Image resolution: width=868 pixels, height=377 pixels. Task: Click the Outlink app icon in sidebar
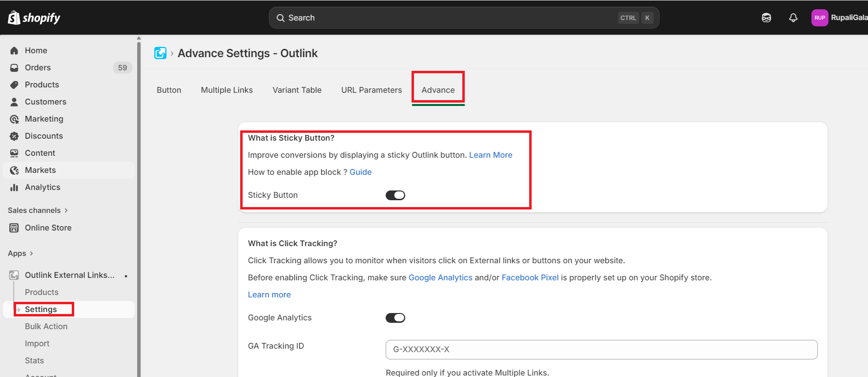[x=14, y=275]
